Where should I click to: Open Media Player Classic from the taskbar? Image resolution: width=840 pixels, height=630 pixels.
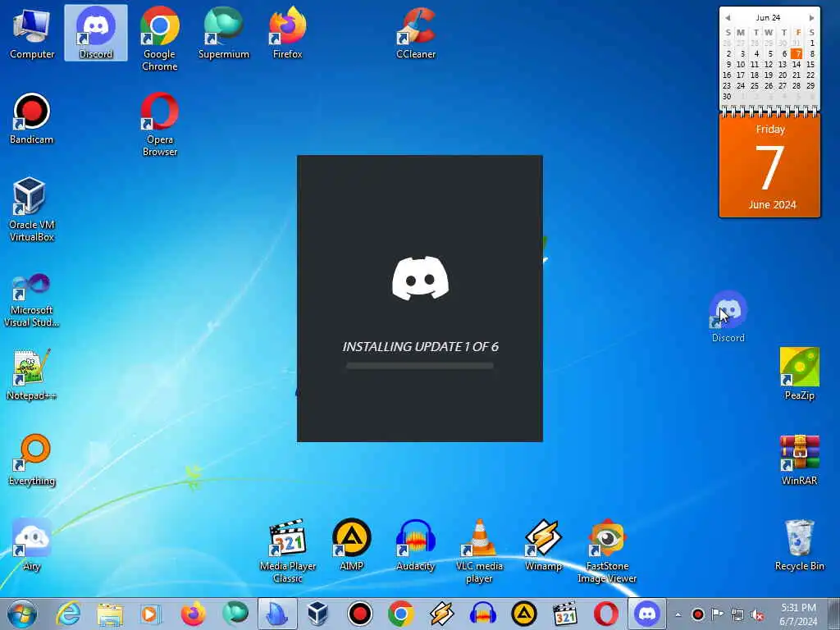point(565,614)
